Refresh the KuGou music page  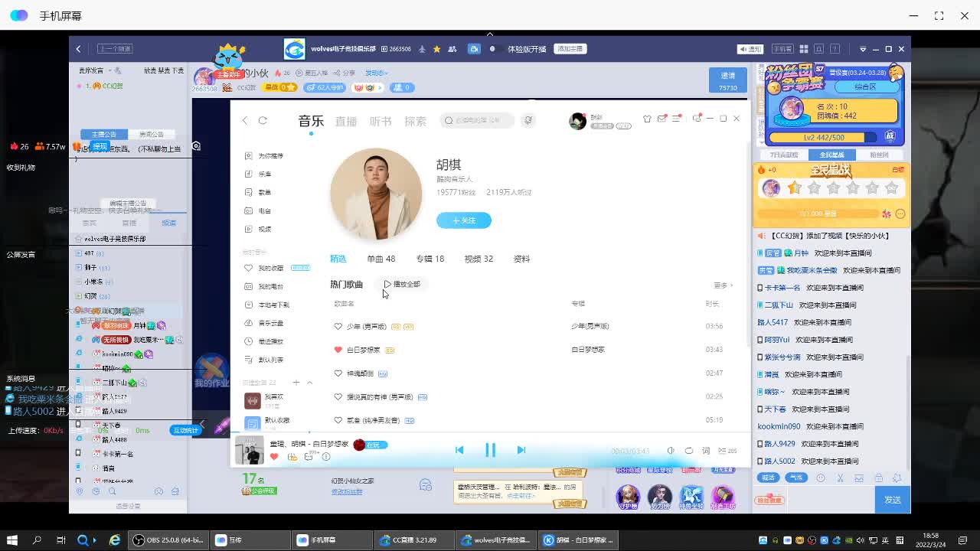pos(263,120)
